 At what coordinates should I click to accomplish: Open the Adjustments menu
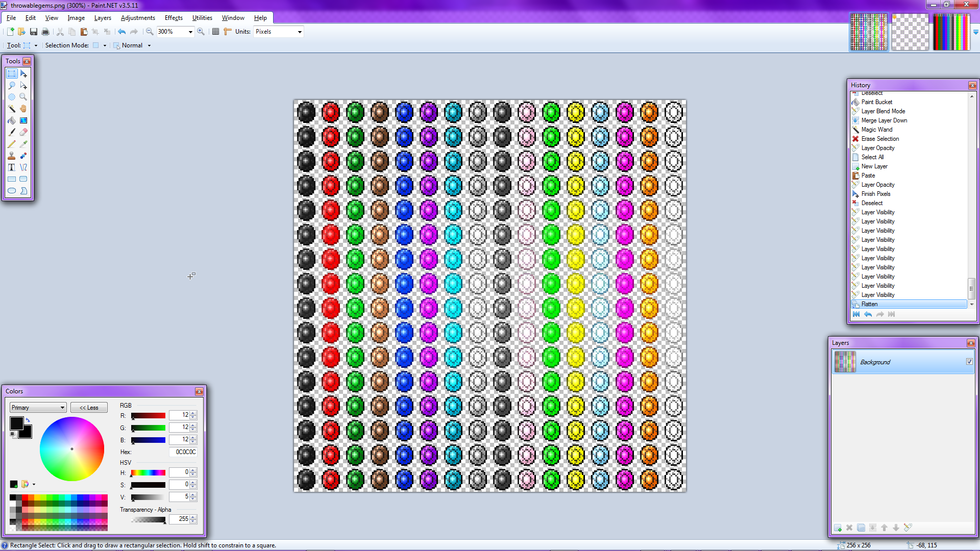[138, 18]
